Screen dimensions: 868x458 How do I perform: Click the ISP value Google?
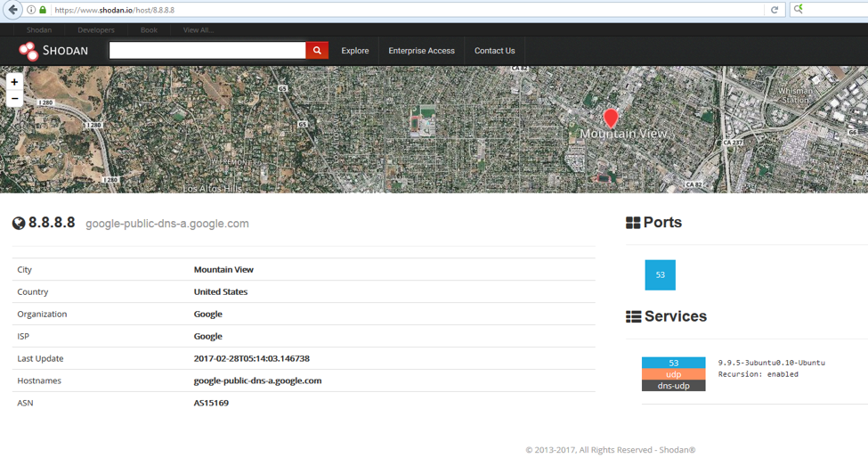pos(207,336)
